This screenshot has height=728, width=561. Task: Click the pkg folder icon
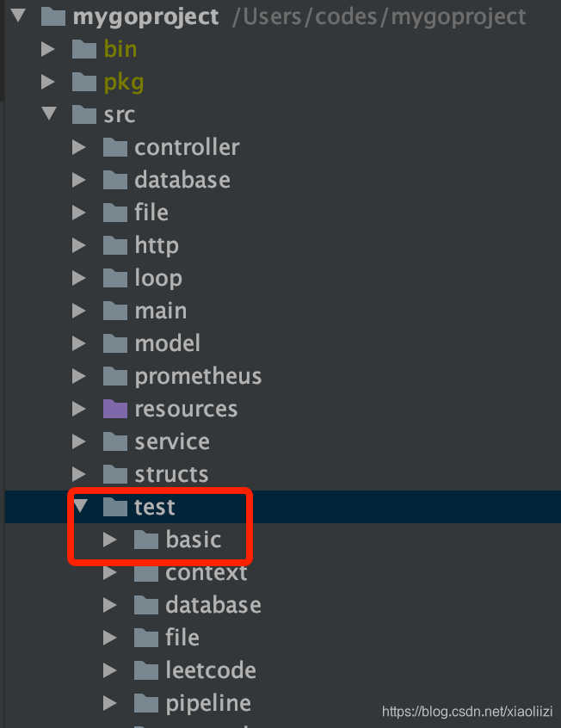coord(84,82)
